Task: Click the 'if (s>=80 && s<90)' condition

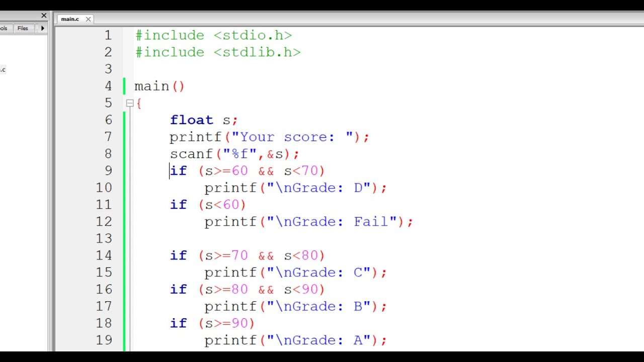Action: [x=248, y=290]
